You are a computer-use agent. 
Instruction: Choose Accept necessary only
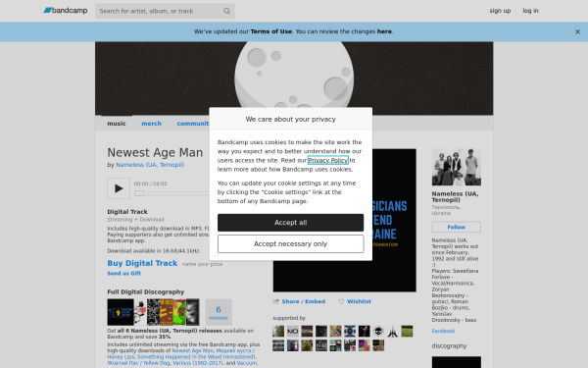pyautogui.click(x=291, y=244)
